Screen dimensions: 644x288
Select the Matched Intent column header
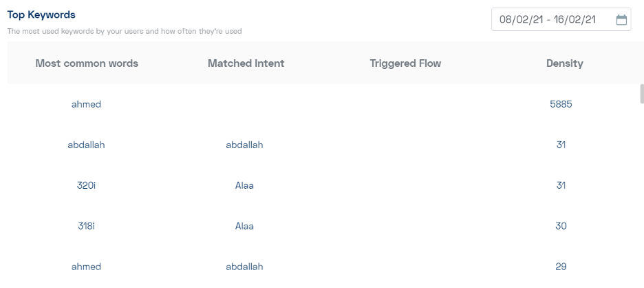point(246,63)
